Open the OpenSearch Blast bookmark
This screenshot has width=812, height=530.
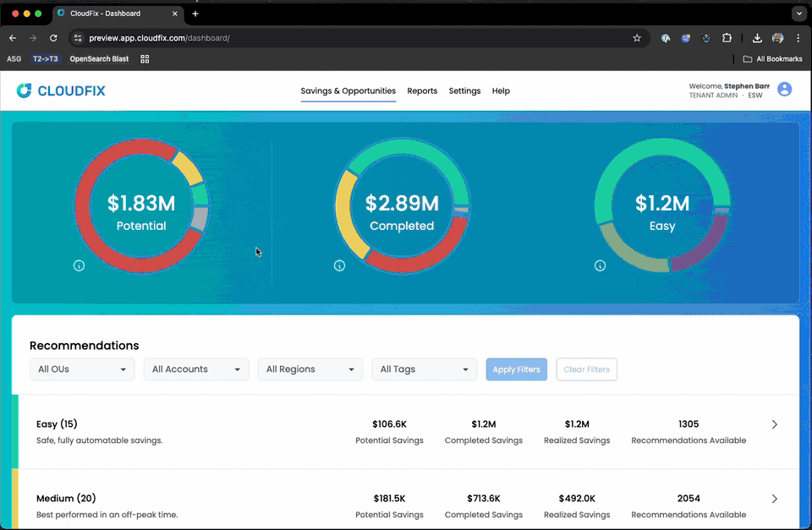[x=99, y=59]
